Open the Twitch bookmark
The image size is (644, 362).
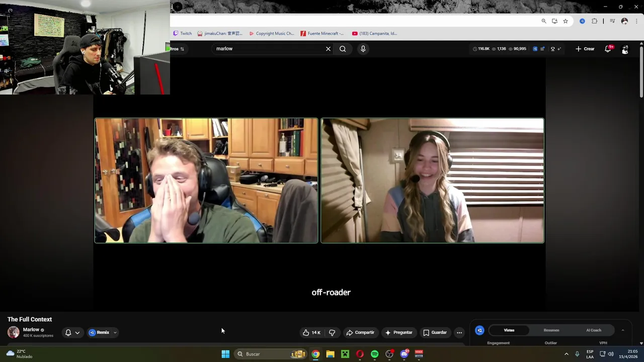183,34
